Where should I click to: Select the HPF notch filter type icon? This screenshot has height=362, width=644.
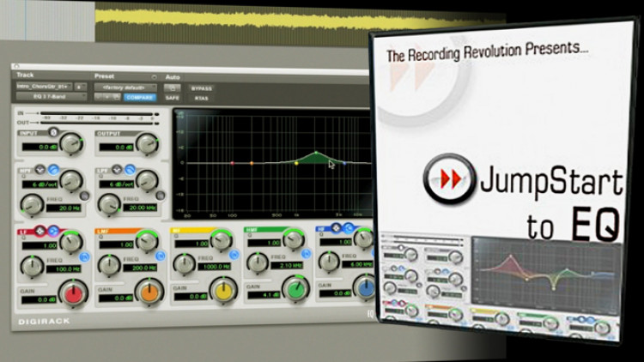[x=39, y=169]
